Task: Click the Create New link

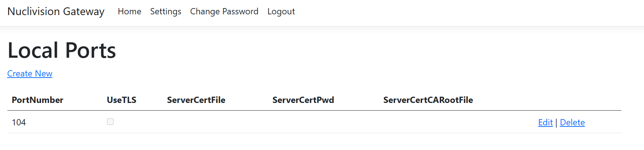Action: [x=30, y=74]
